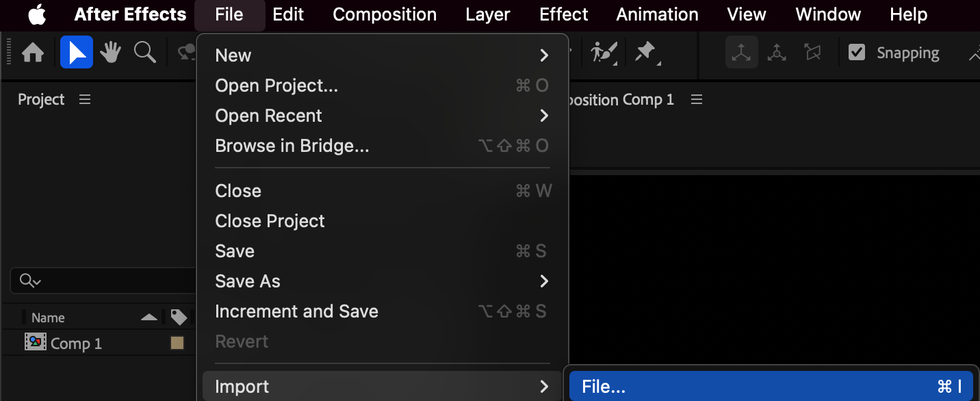Choose the View Axis mode icon
Viewport: 980px width, 401px height.
[813, 53]
